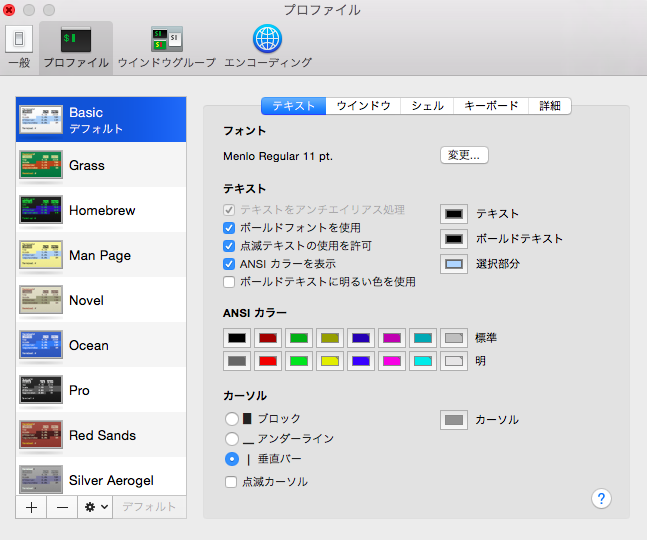Enable ボールドテキストに明るい色を使用 checkbox
This screenshot has width=647, height=540.
pyautogui.click(x=229, y=282)
